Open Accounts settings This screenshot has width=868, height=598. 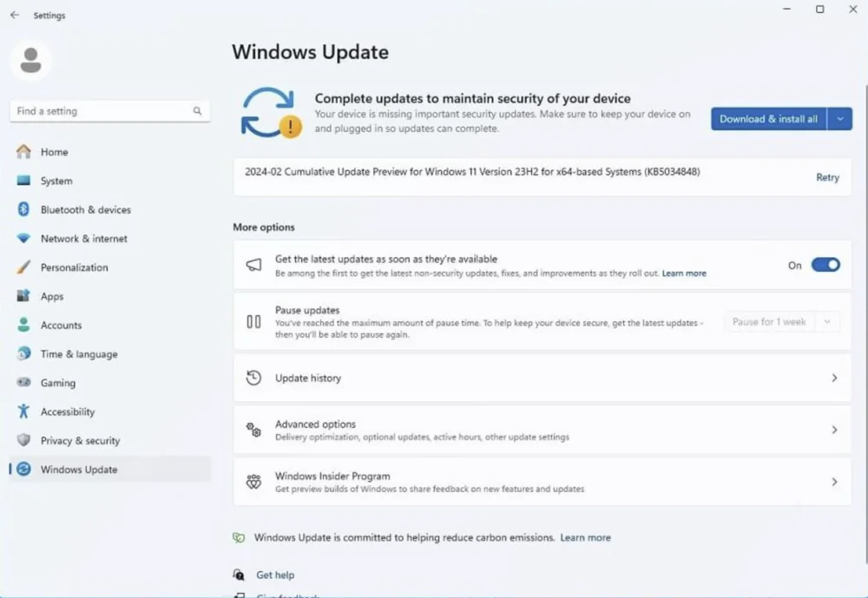tap(109, 325)
